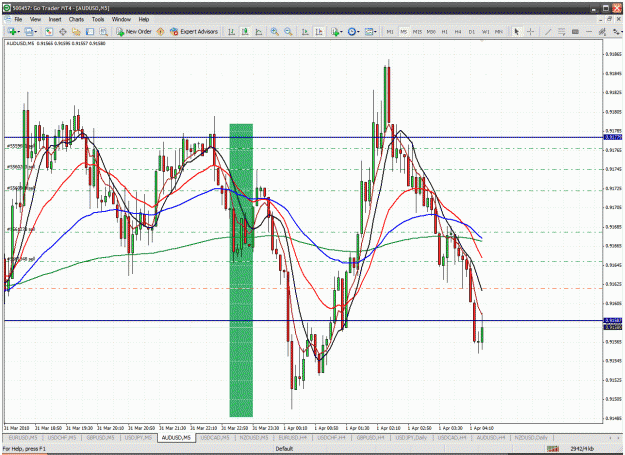The height and width of the screenshot is (455, 625).
Task: Open the Tools menu
Action: (98, 19)
